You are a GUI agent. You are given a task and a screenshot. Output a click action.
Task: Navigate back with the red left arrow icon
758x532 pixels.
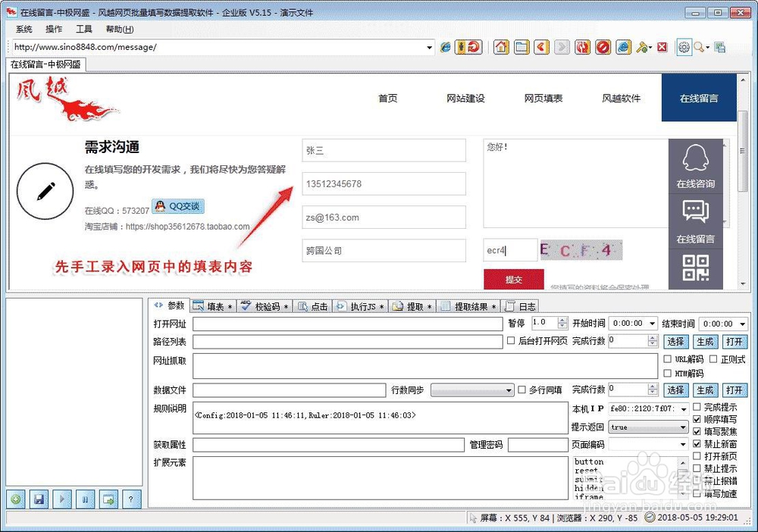coord(541,47)
